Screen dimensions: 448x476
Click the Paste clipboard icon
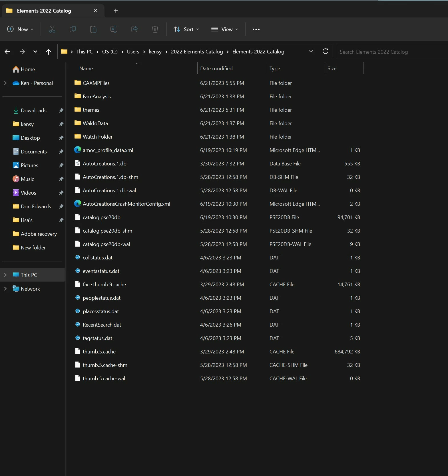point(93,29)
